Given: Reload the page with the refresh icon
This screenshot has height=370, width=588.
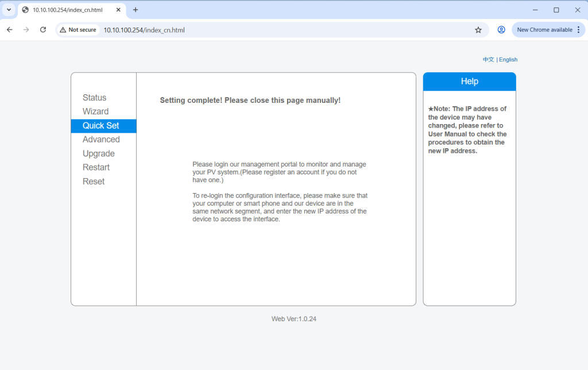Looking at the screenshot, I should (43, 30).
